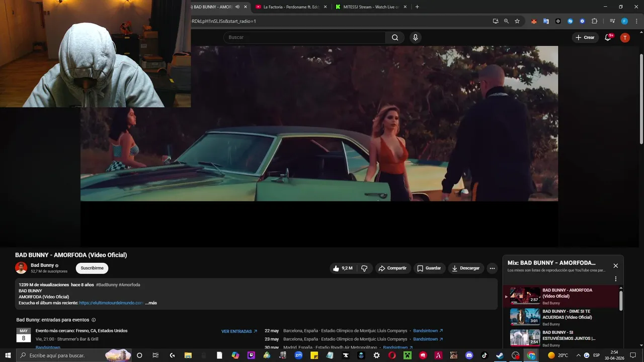This screenshot has height=362, width=644.
Task: Click Compartir to share the video
Action: 392,268
